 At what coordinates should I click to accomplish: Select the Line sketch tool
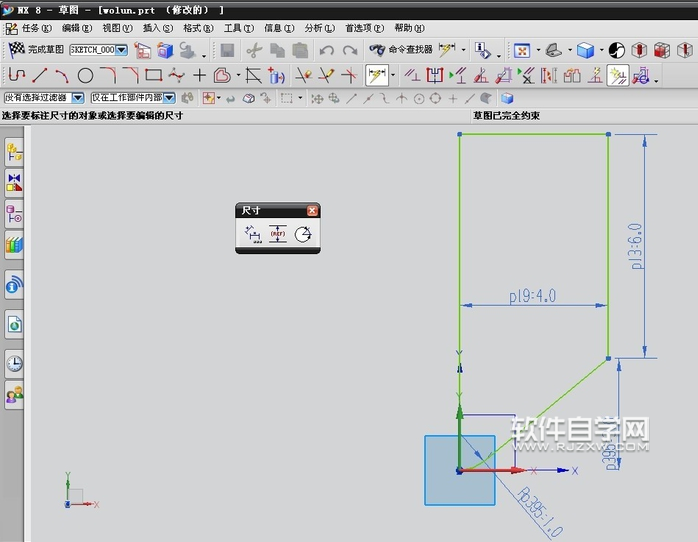[x=40, y=75]
